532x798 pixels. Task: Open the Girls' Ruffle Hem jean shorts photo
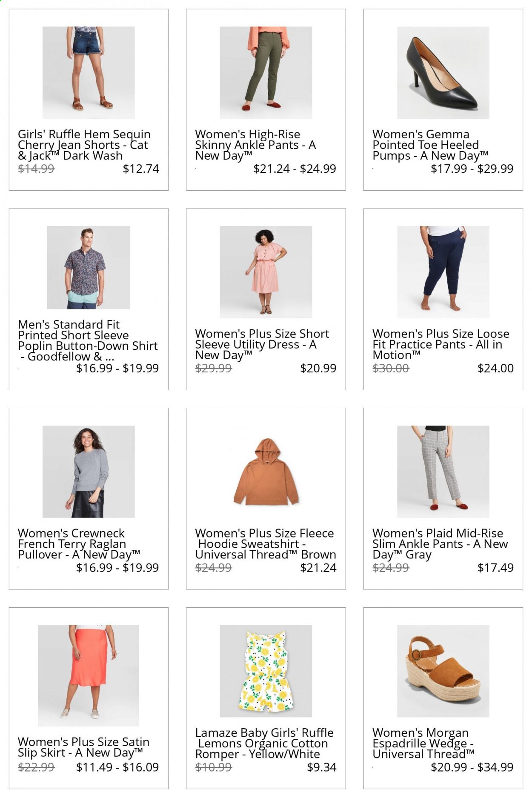(89, 72)
